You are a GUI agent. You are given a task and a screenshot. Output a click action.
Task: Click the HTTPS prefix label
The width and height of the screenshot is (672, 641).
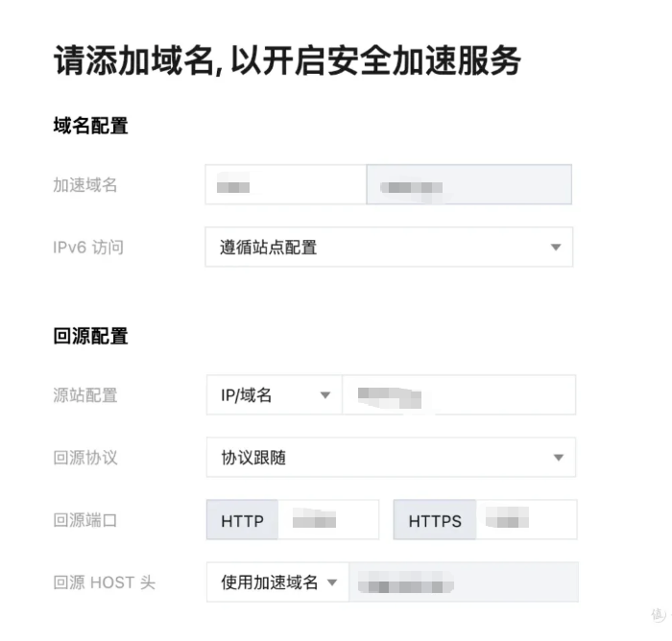tap(435, 521)
